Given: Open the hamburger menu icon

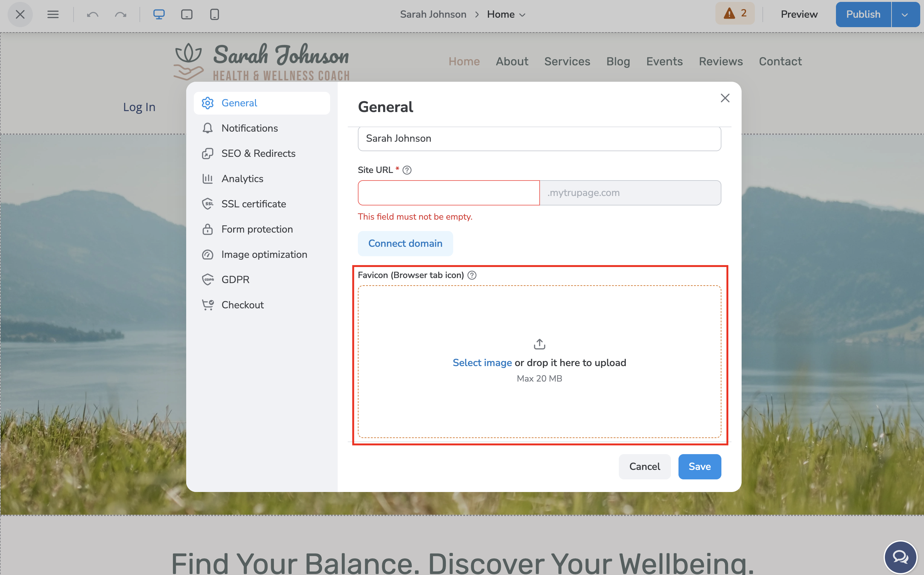Looking at the screenshot, I should (x=53, y=15).
